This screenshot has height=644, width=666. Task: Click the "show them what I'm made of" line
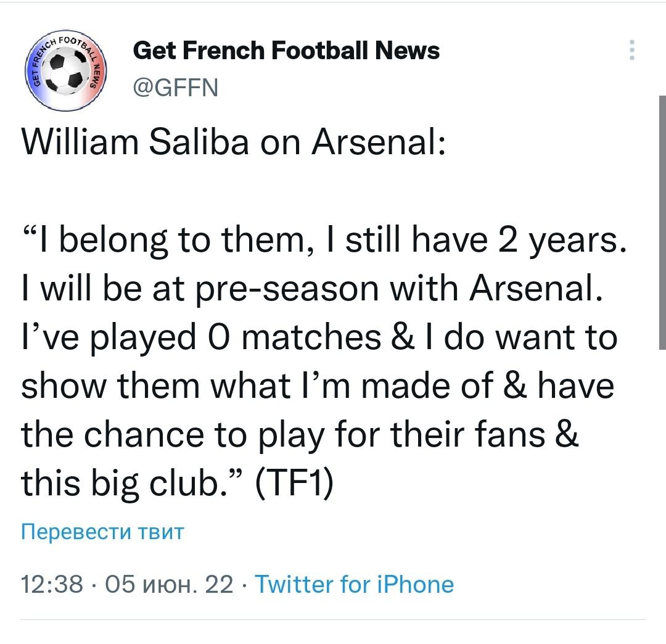(x=317, y=387)
